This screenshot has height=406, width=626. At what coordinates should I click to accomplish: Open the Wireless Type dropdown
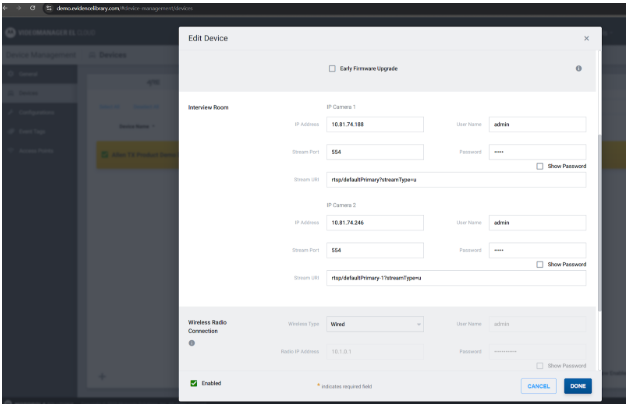point(375,324)
